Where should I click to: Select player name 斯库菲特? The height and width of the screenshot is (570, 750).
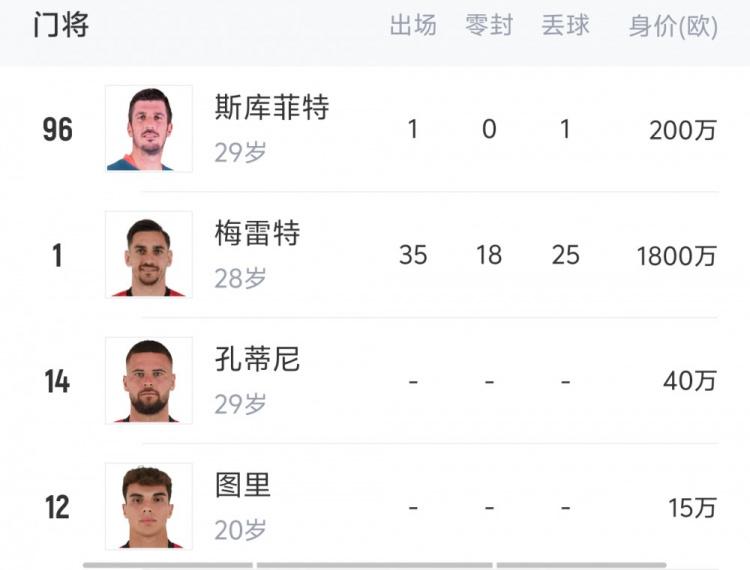click(272, 107)
